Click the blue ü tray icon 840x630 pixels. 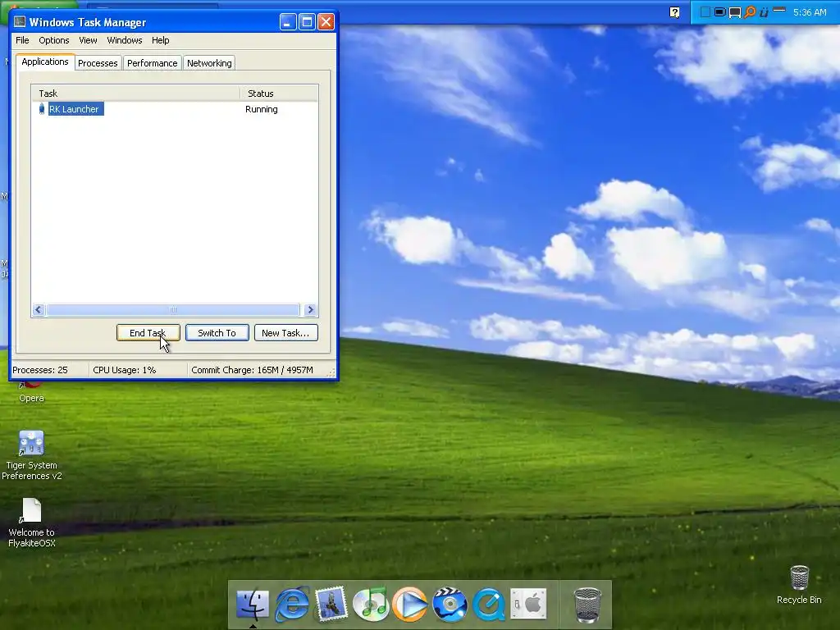click(764, 11)
